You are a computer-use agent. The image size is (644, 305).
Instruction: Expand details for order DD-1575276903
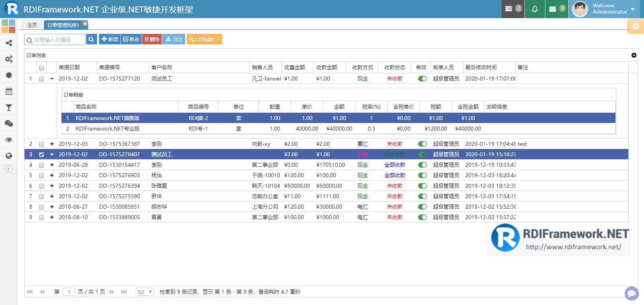coord(52,175)
